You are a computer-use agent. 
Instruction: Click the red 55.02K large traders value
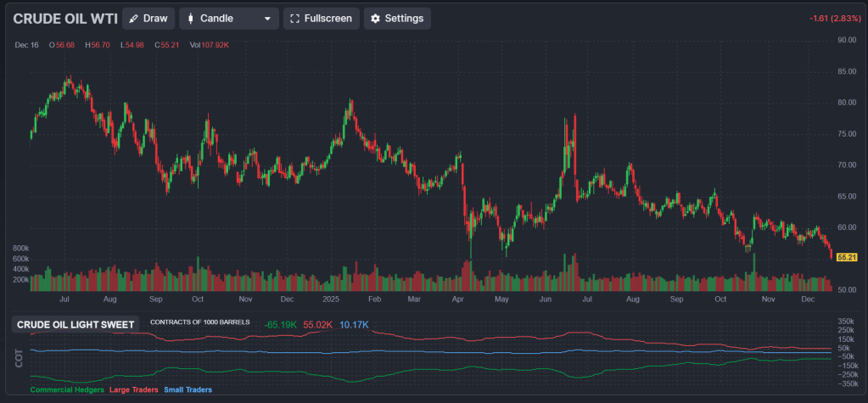[318, 325]
